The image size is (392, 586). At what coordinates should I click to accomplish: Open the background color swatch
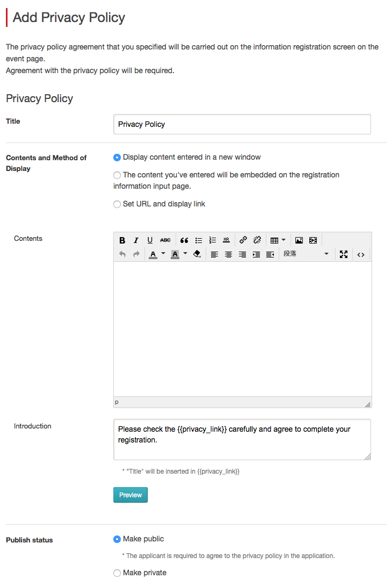175,254
